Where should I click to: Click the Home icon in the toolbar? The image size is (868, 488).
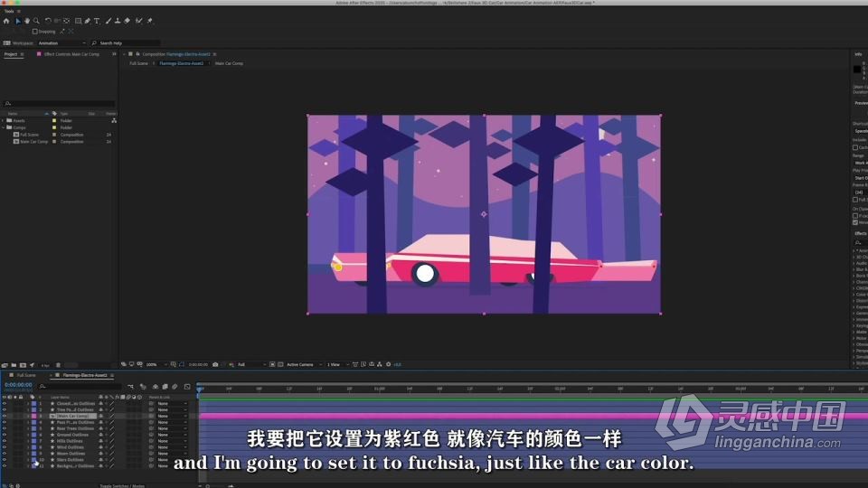(6, 21)
